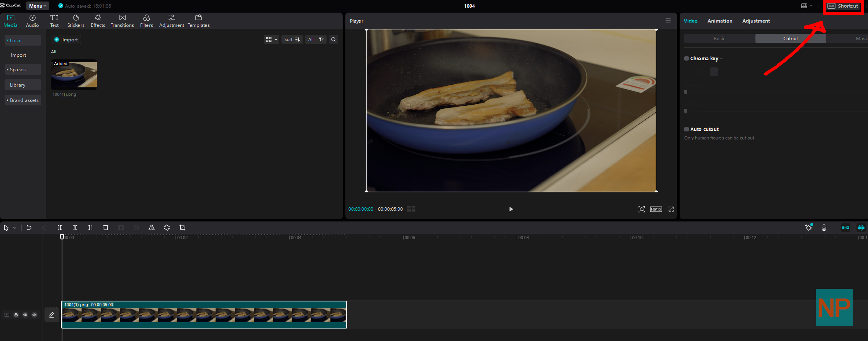Click the second chroma key slider handle

[686, 111]
